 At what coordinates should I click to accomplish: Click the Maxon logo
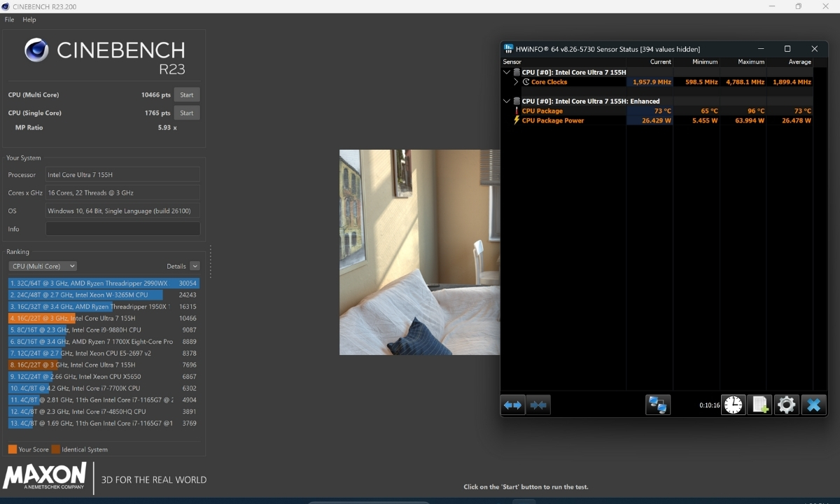point(45,476)
